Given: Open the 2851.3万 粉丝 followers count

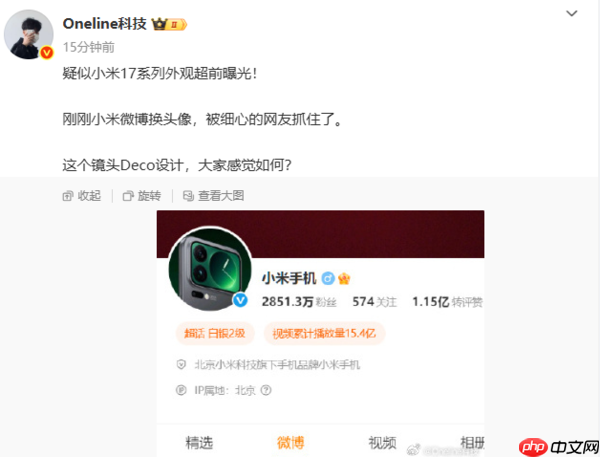Looking at the screenshot, I should click(299, 302).
